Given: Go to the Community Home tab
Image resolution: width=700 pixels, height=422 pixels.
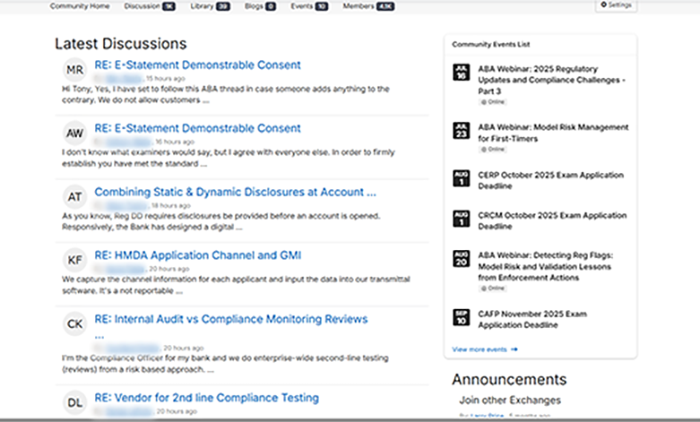Looking at the screenshot, I should pos(80,6).
